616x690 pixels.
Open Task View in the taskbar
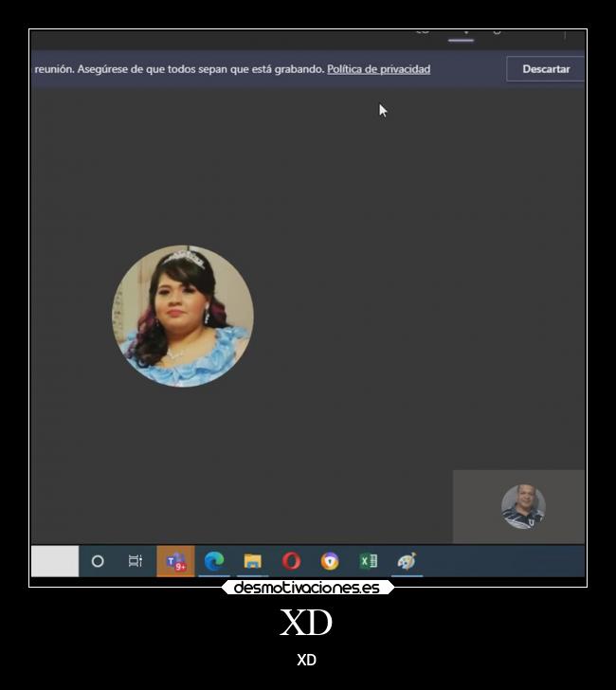click(x=136, y=561)
